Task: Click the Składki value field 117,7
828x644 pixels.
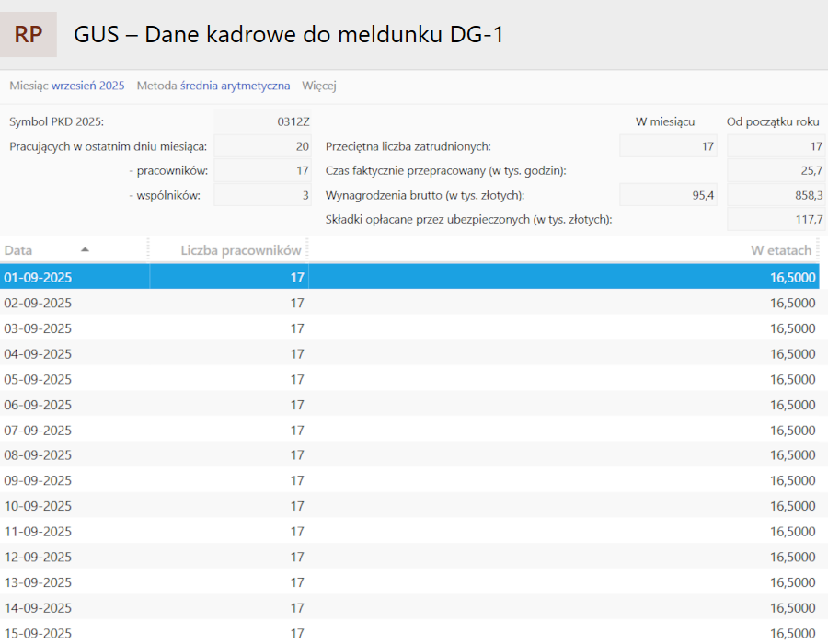Action: pos(776,219)
